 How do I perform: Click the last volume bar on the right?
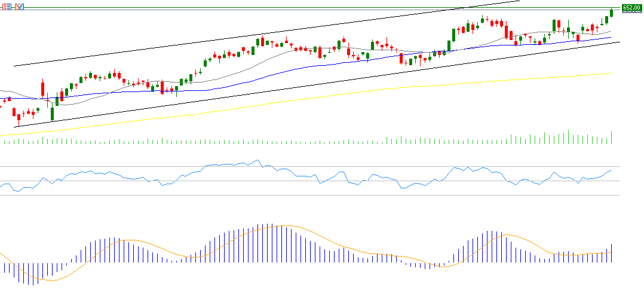pos(612,138)
